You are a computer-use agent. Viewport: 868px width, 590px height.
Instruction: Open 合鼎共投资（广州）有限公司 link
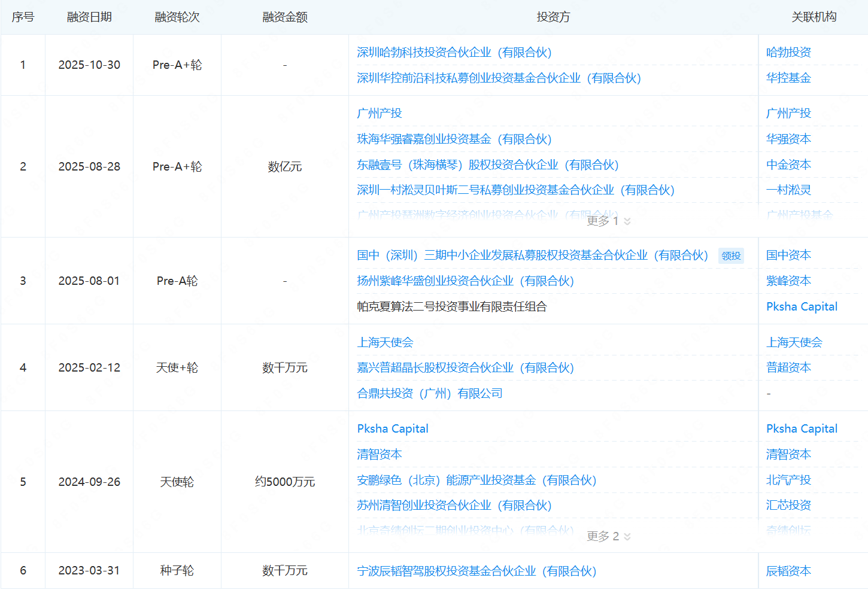[x=429, y=394]
